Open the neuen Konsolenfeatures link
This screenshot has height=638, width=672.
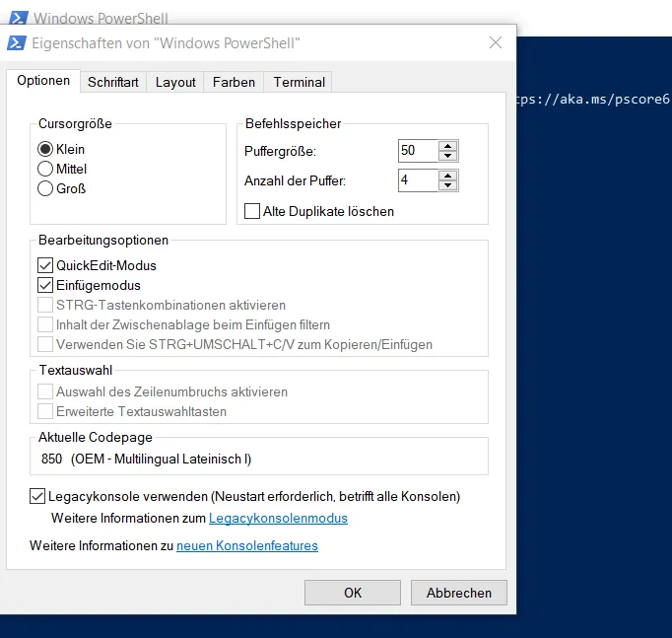[247, 545]
